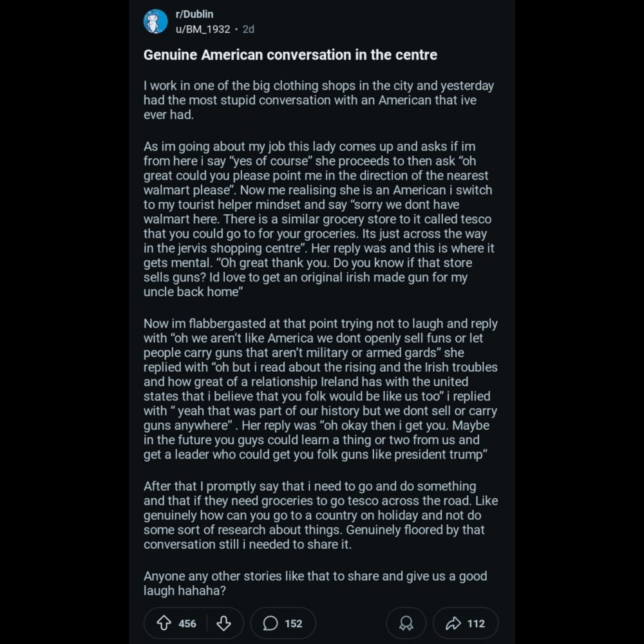The width and height of the screenshot is (644, 644).
Task: Open the r/Dublin subreddit link
Action: pyautogui.click(x=194, y=14)
